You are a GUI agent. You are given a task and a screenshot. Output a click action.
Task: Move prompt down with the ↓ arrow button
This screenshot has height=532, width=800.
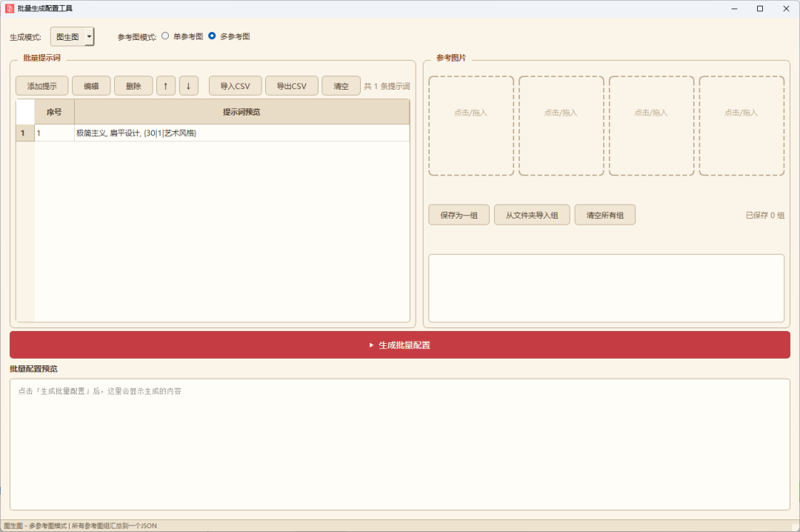coord(189,86)
